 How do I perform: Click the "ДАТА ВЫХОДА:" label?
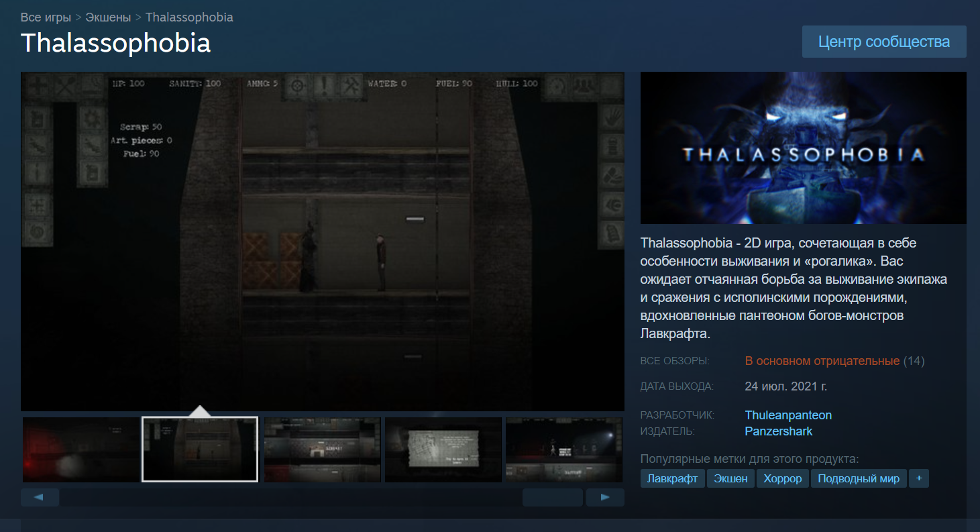[677, 386]
